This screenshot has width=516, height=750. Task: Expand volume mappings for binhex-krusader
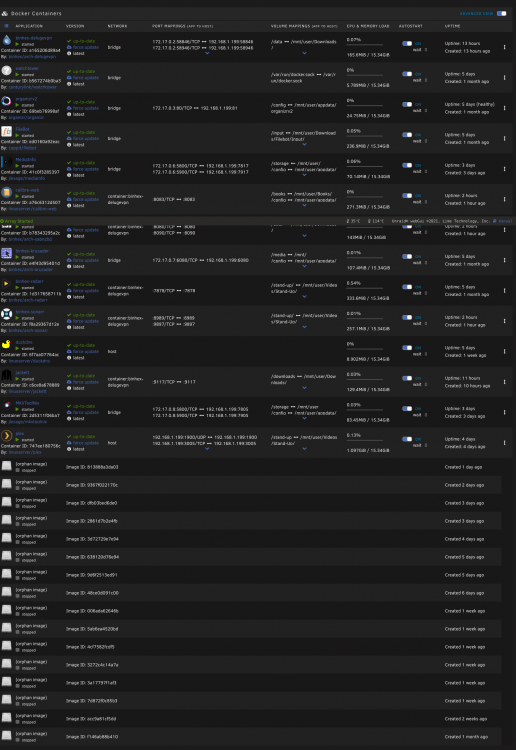pos(304,266)
